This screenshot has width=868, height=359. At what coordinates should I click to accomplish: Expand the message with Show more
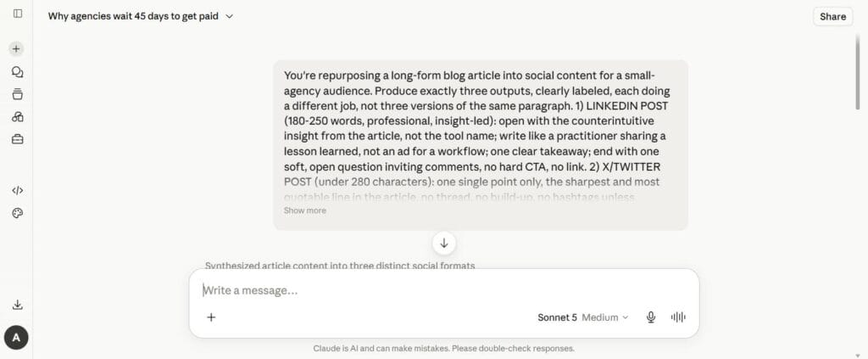[305, 210]
